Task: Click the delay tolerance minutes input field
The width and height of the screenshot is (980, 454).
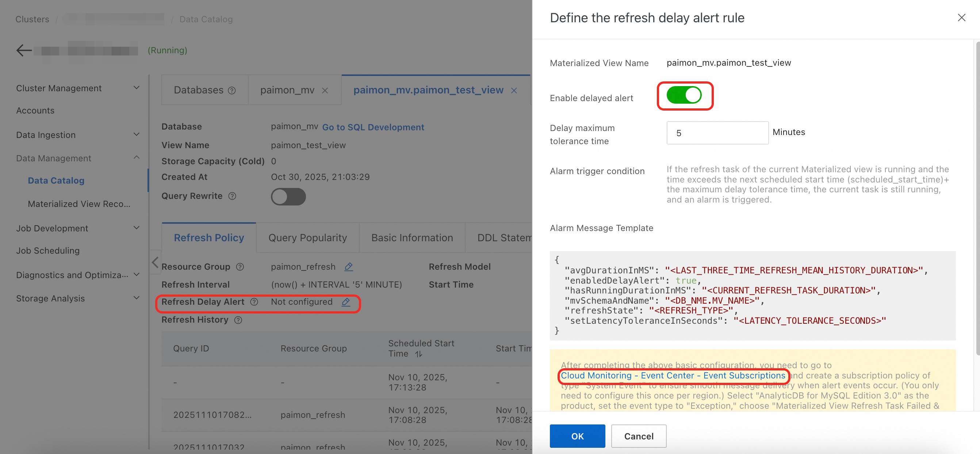Action: (x=717, y=133)
